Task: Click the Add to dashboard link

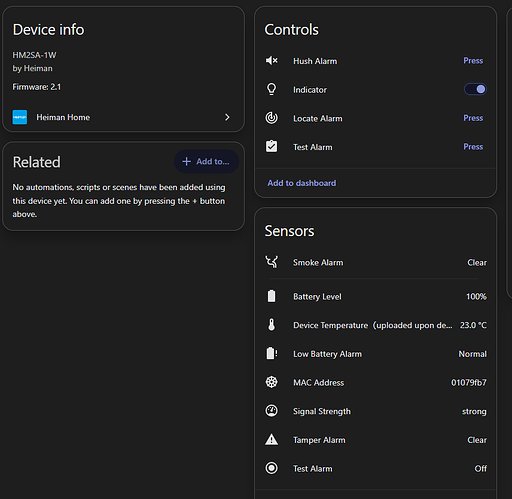Action: 302,183
